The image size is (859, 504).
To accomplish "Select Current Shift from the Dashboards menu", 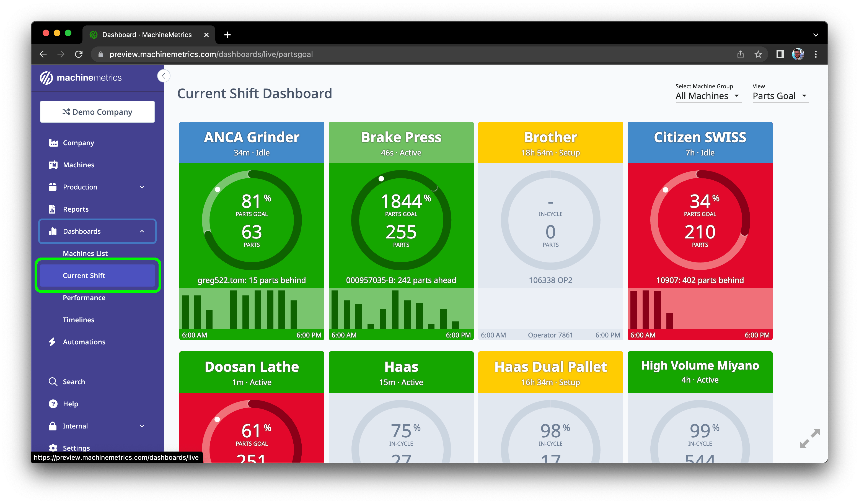I will (x=84, y=275).
